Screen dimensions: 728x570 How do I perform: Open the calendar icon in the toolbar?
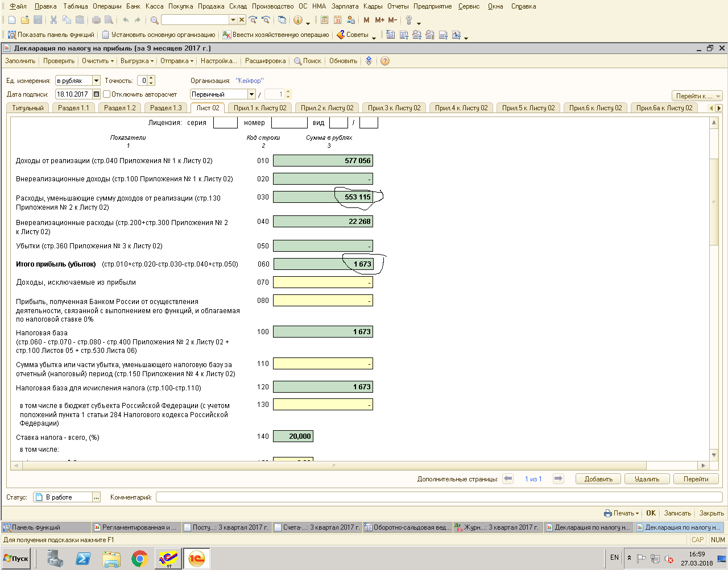[x=337, y=20]
